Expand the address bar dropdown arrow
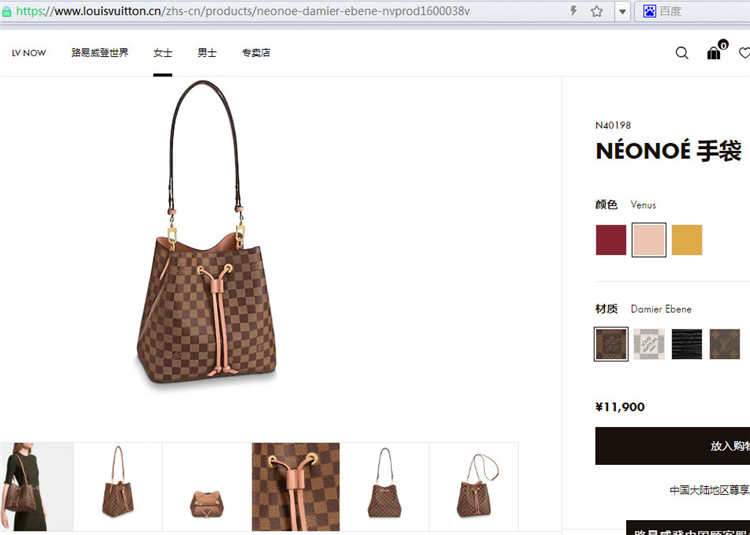 tap(622, 11)
